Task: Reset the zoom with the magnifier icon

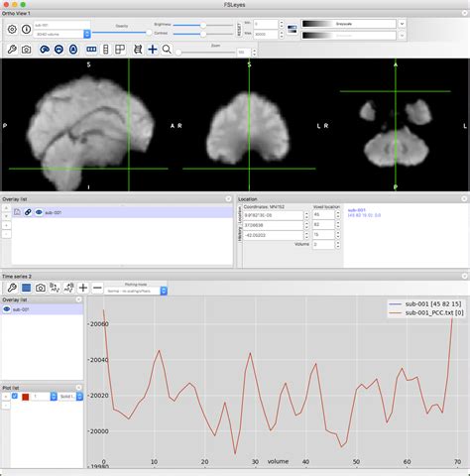Action: (167, 50)
